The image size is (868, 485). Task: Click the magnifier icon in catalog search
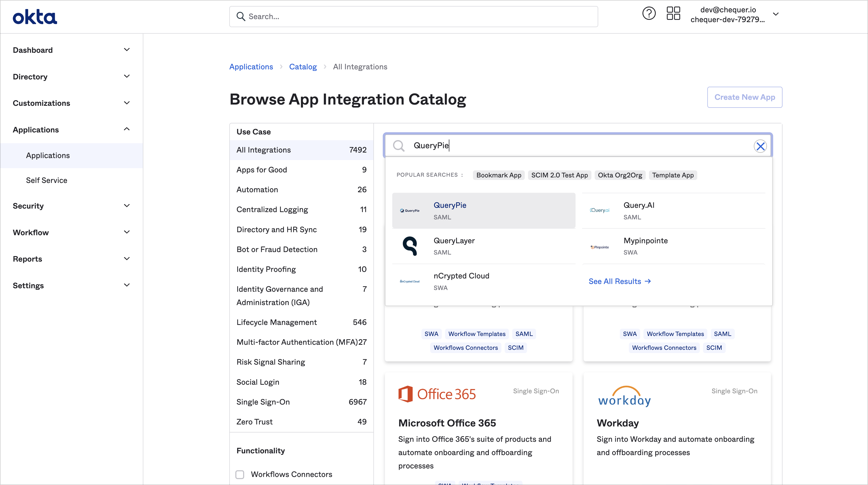tap(399, 146)
